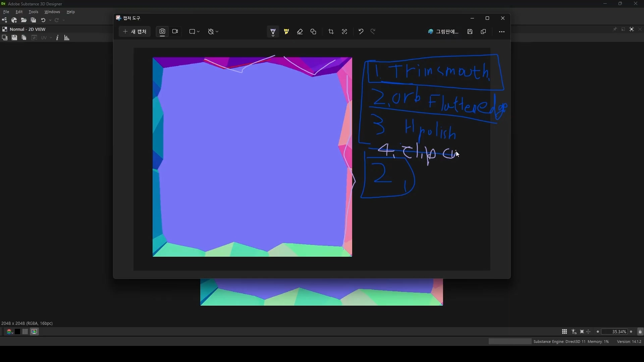This screenshot has width=644, height=362.
Task: Switch to video recording mode
Action: 175,32
